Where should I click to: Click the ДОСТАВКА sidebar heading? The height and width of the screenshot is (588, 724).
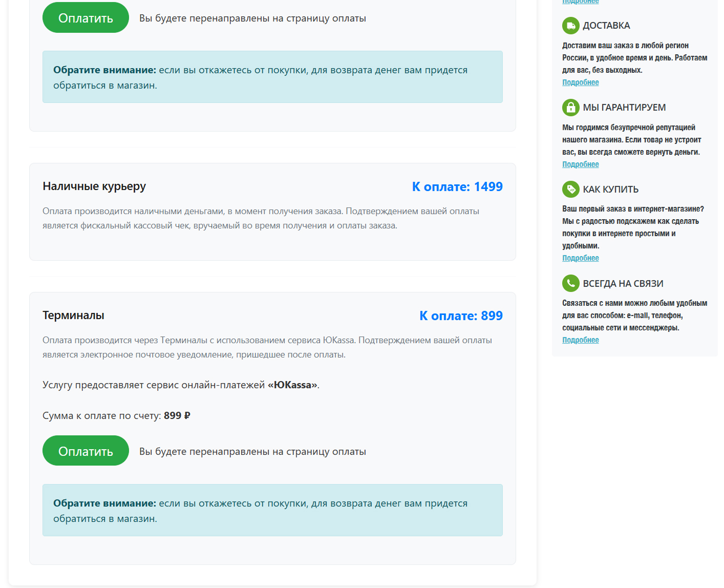[606, 25]
